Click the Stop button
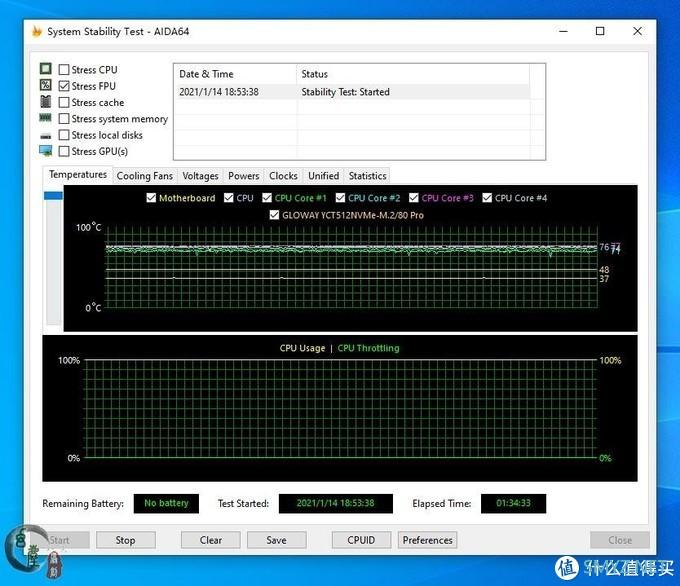The image size is (680, 586). (x=125, y=540)
